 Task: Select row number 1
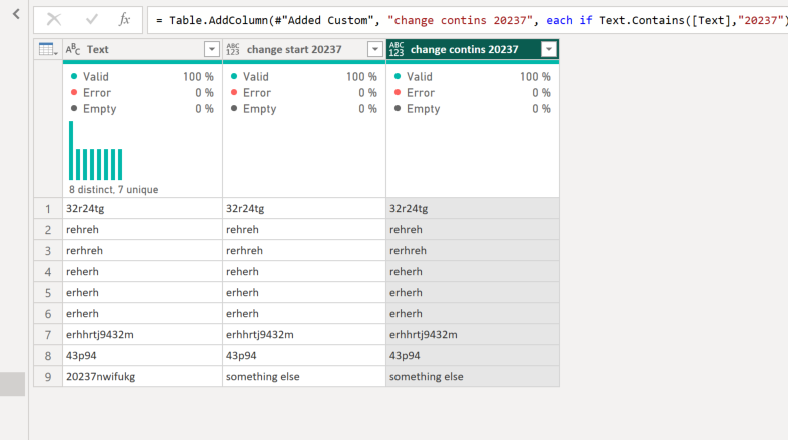[48, 208]
